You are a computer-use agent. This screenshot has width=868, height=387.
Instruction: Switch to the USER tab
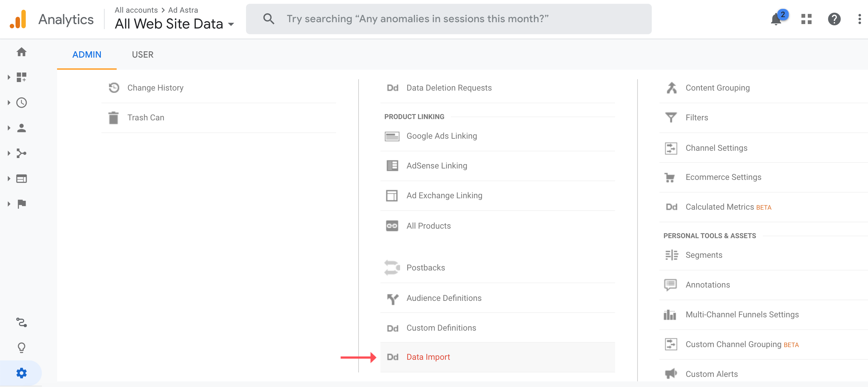click(x=143, y=54)
